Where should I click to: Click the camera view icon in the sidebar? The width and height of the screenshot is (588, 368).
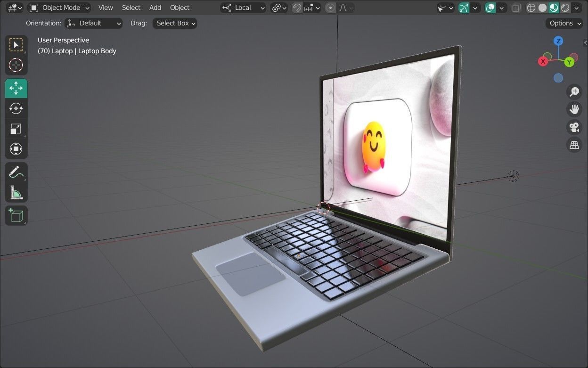(574, 127)
